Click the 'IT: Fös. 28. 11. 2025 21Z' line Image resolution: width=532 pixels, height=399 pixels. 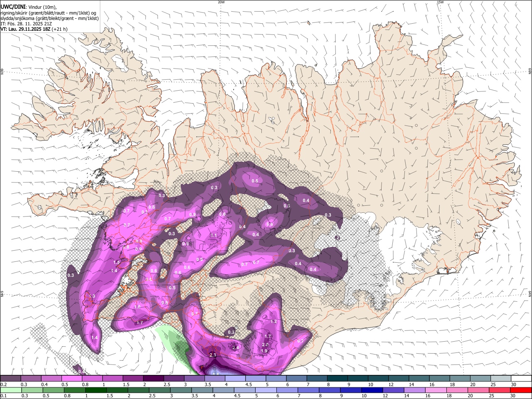(x=26, y=24)
